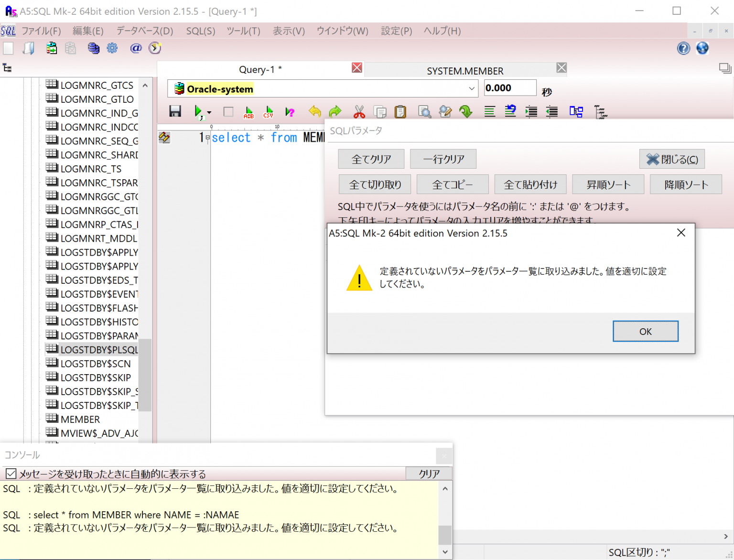Click the save (floppy disk) icon
Viewport: 734px width, 560px height.
pos(175,112)
